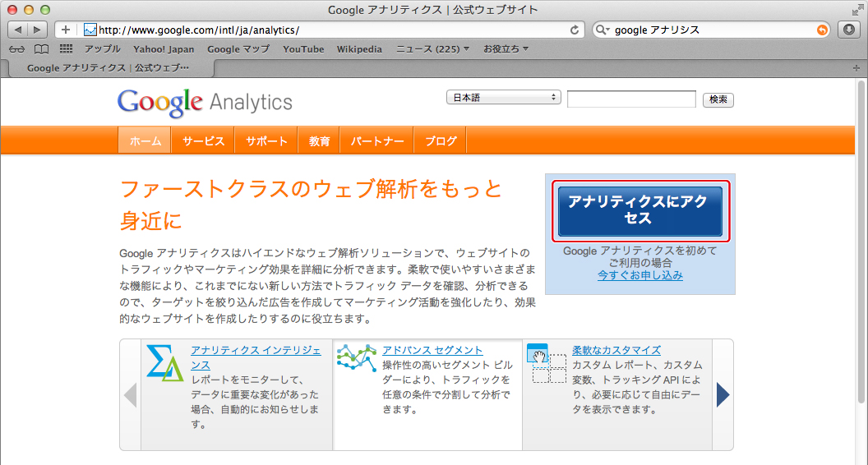Open the ホーム navigation tab
868x465 pixels.
[x=145, y=140]
